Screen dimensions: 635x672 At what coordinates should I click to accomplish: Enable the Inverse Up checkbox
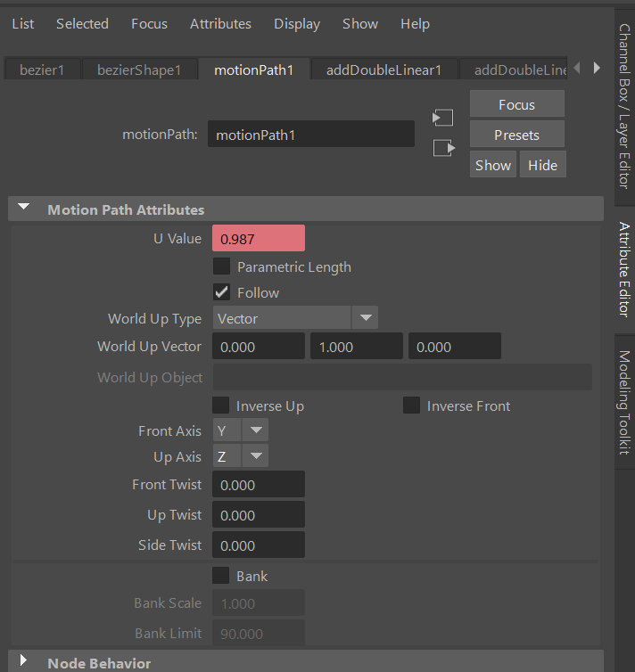221,406
